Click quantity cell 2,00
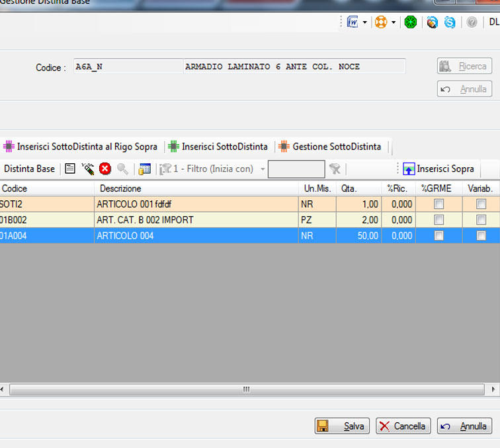Screen dimensions: 500x448 pos(358,220)
